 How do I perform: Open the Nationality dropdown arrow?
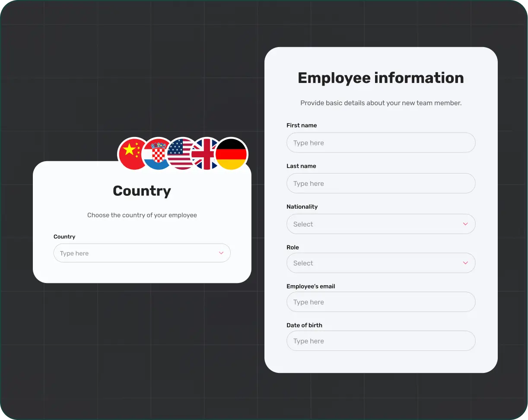(x=465, y=224)
